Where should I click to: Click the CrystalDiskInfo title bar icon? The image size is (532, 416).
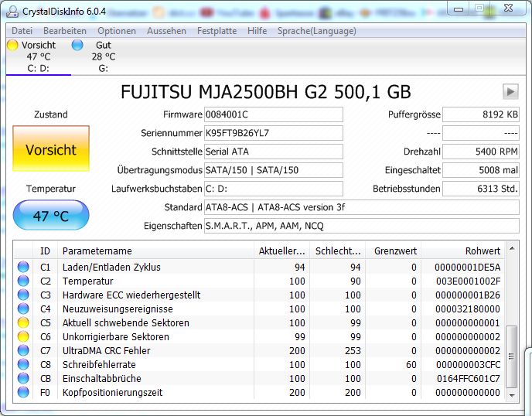pos(12,11)
